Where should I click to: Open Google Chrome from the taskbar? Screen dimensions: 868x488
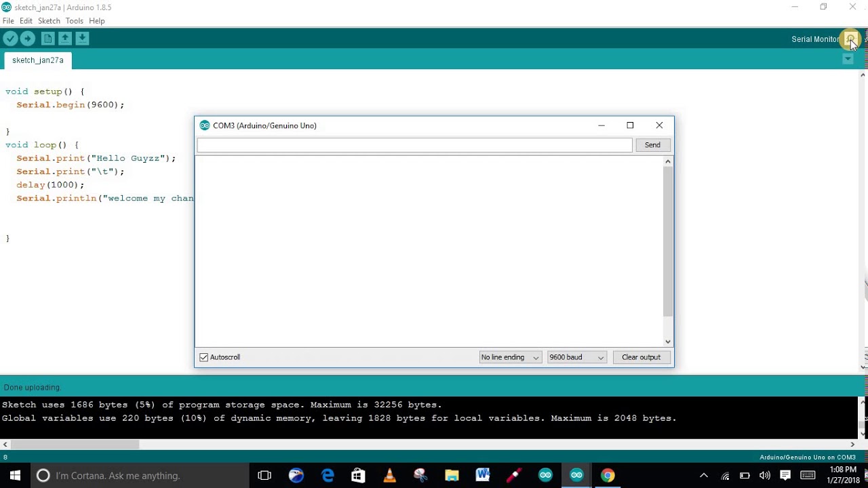coord(608,475)
